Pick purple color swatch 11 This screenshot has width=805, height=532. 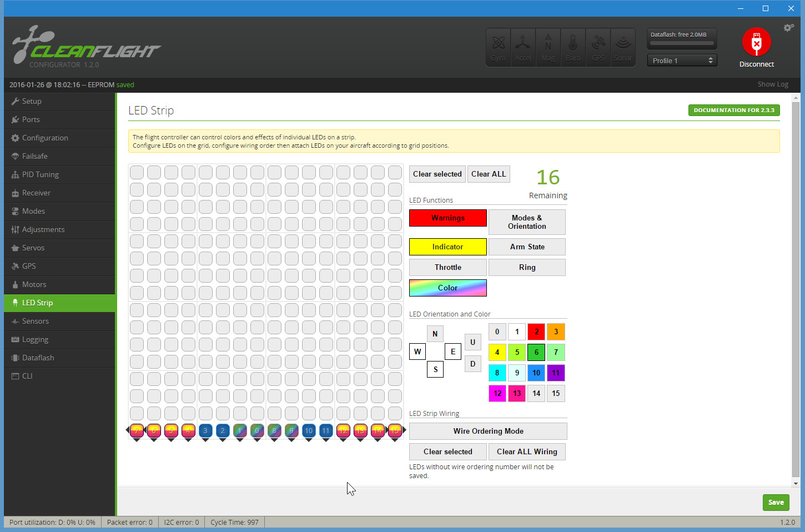click(x=556, y=373)
